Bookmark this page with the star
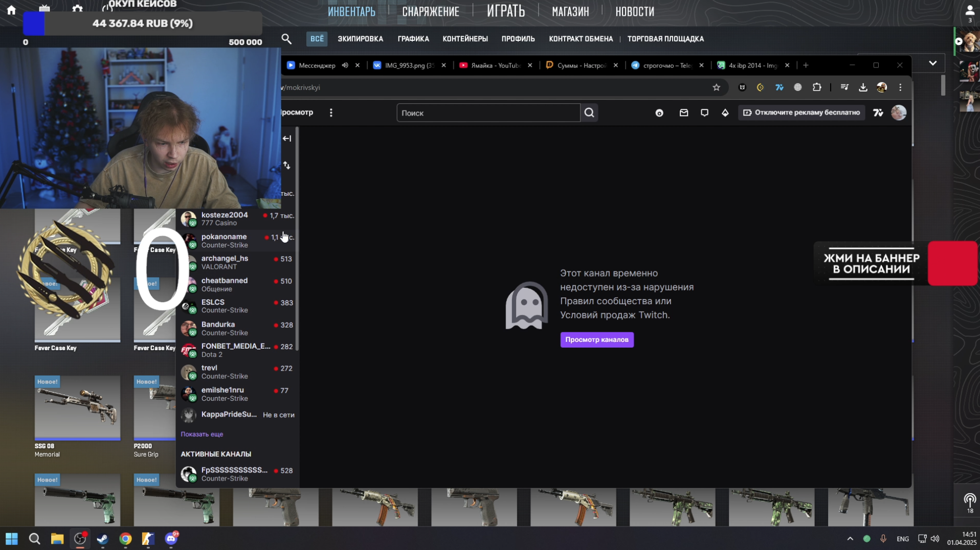The image size is (980, 550). tap(716, 87)
